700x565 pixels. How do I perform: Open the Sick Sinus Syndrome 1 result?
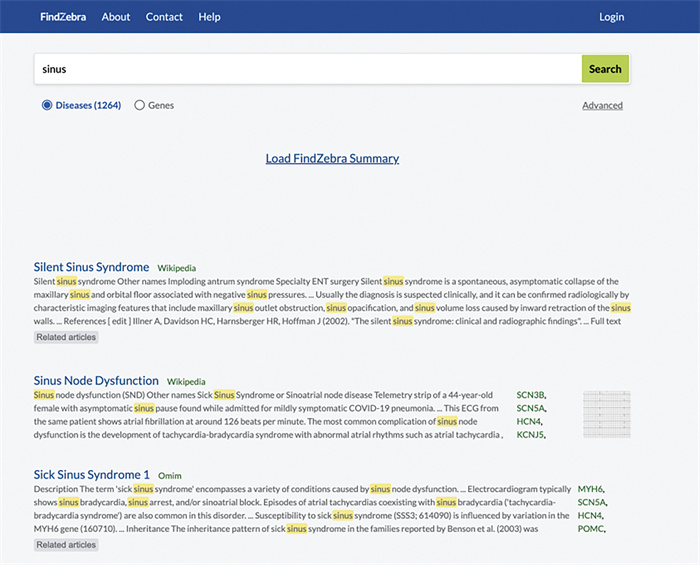pos(91,474)
